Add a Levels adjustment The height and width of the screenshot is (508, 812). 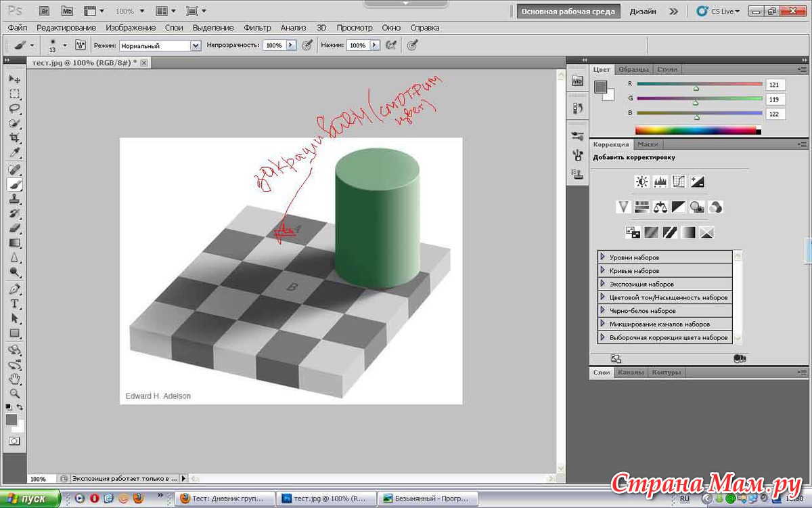click(x=660, y=182)
